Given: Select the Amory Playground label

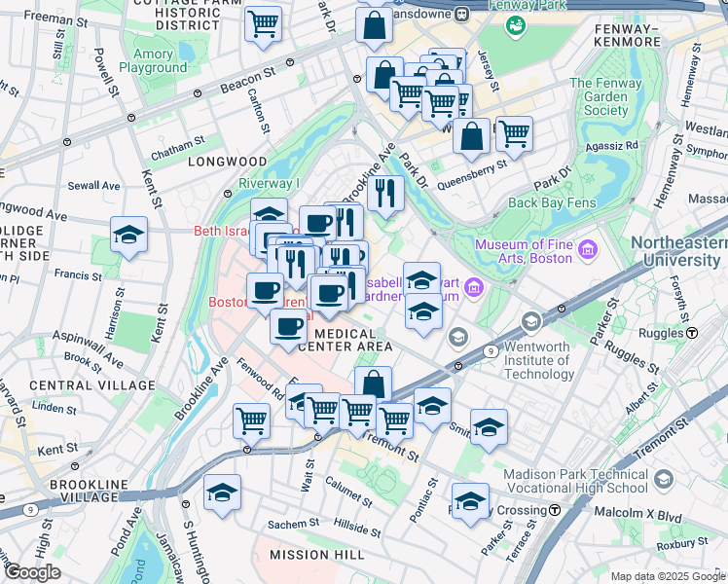Looking at the screenshot, I should tap(153, 60).
